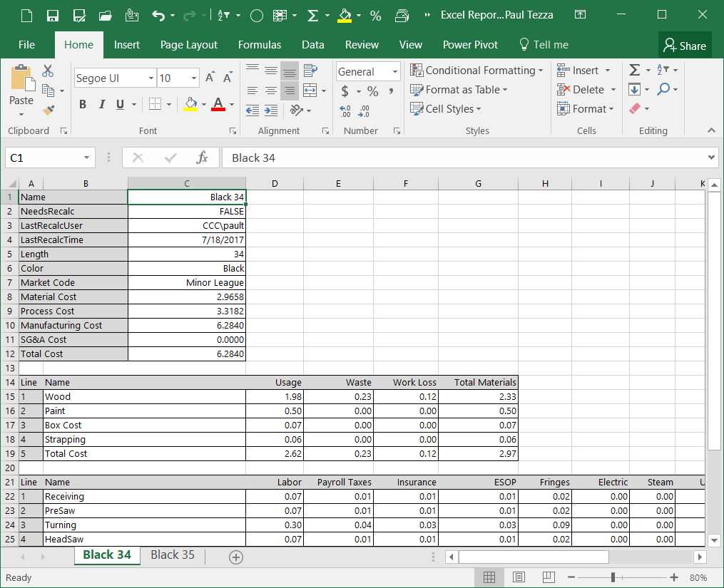Screen dimensions: 724x588
Task: Click the Cut scissors icon
Action: [48, 71]
